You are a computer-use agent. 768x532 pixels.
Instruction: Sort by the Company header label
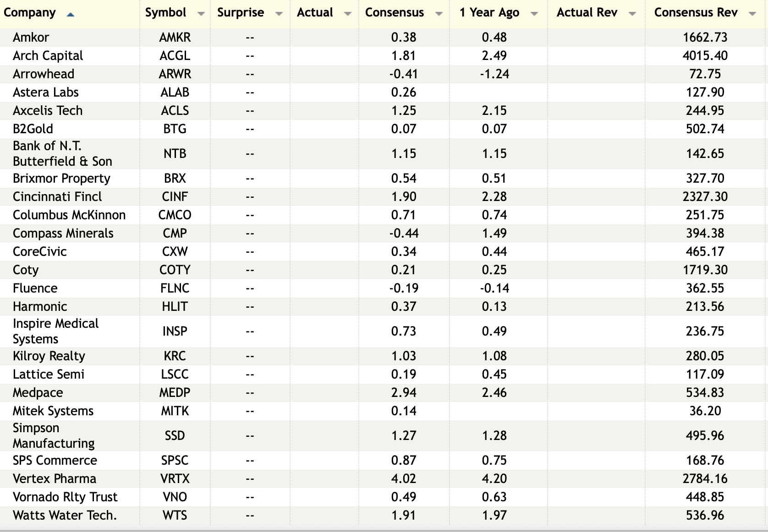pyautogui.click(x=30, y=13)
